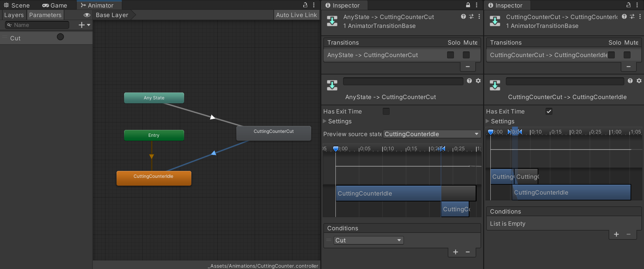Add a condition to AnyState transition
644x269 pixels.
point(456,252)
